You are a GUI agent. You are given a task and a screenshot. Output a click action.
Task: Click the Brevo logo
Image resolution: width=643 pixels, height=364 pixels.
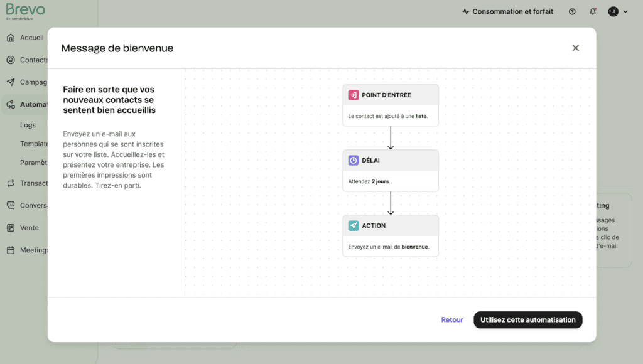pyautogui.click(x=25, y=11)
